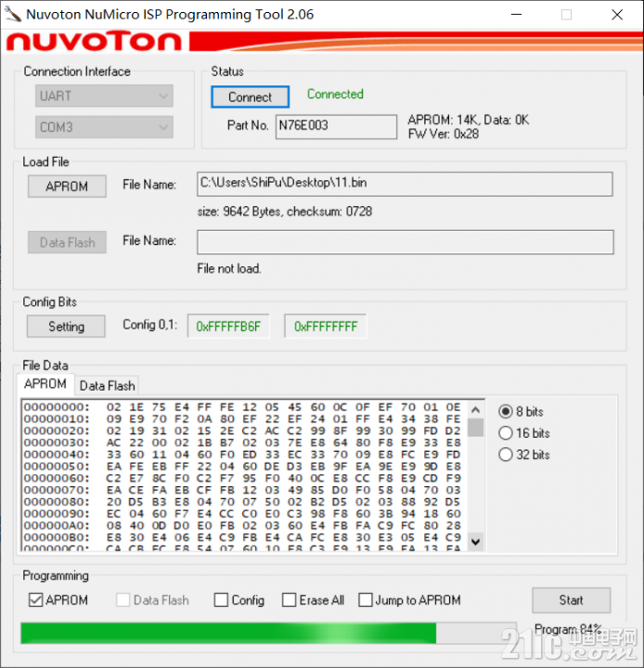Open Config Bits Setting button
Image resolution: width=644 pixels, height=668 pixels.
click(66, 327)
